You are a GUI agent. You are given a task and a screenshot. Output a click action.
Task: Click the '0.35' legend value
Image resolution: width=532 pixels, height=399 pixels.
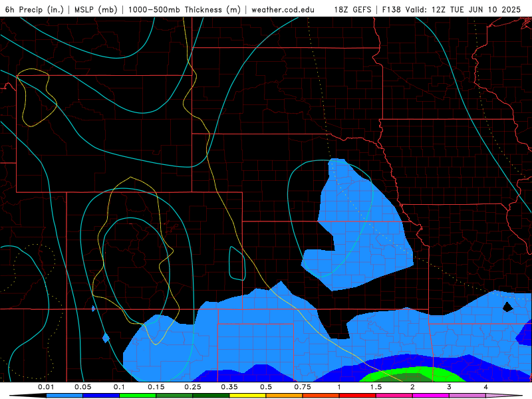tap(229, 387)
